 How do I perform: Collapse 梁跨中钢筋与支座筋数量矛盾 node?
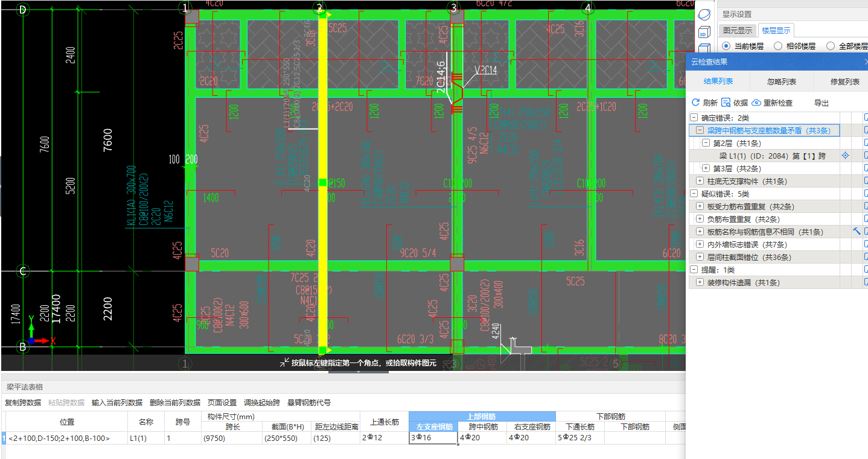tap(700, 130)
